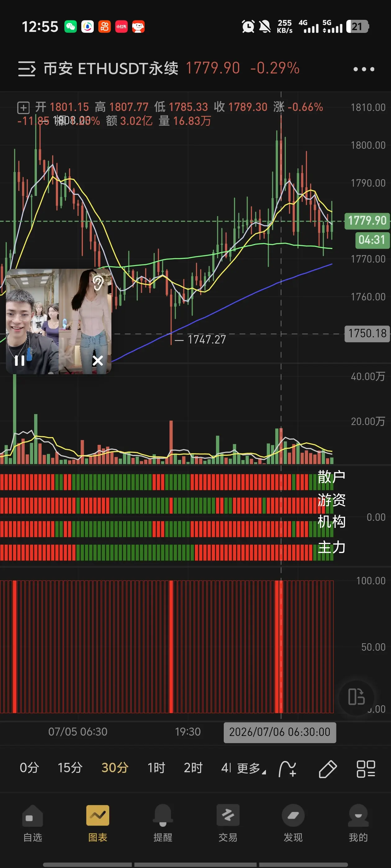This screenshot has height=868, width=391.
Task: Open the 更多 timeframe dropdown
Action: 252,768
